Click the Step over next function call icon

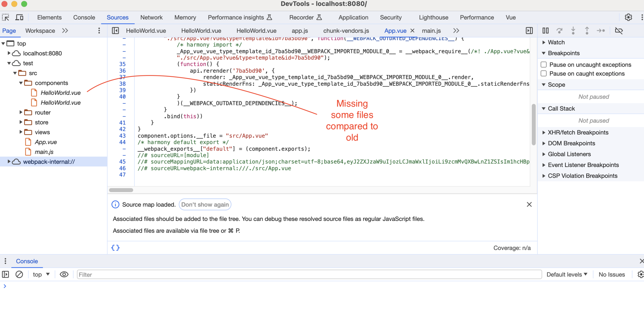559,31
